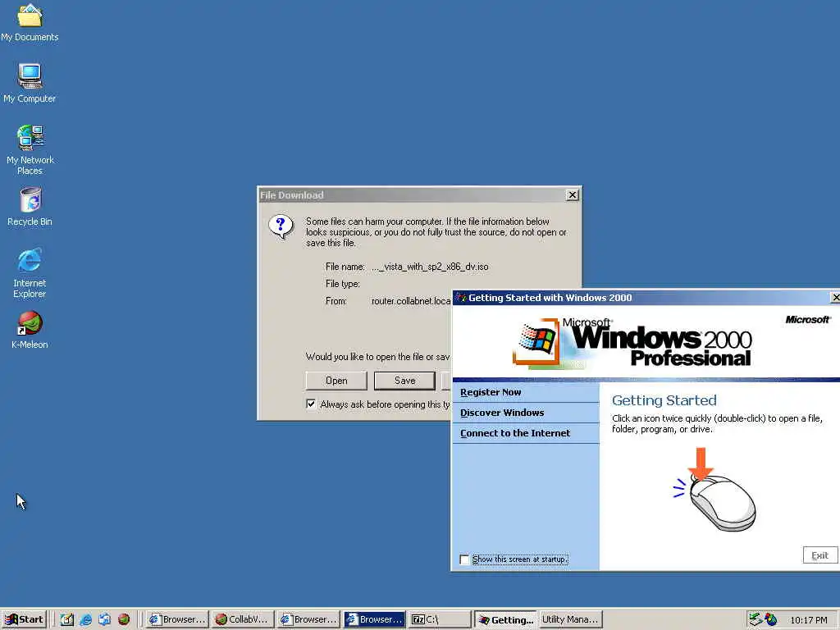Screen dimensions: 840x630
Task: Switch to the Utility Mana... taskbar button
Action: [x=571, y=619]
